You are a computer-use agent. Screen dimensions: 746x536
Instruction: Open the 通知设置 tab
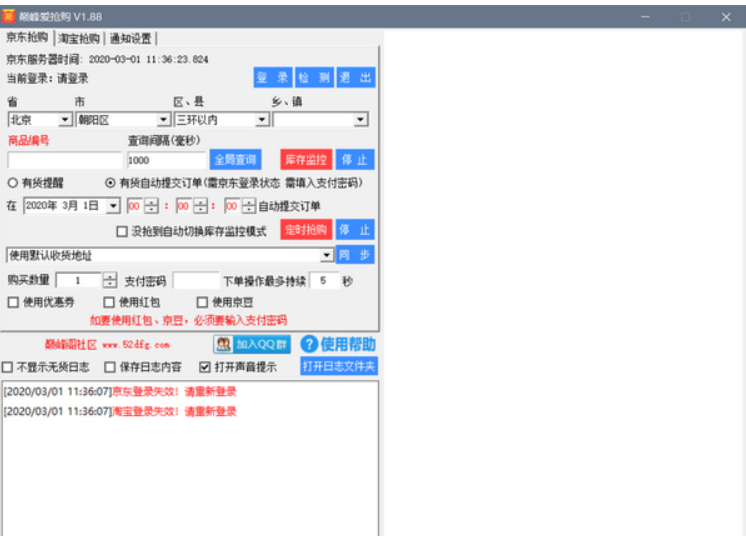tap(130, 39)
